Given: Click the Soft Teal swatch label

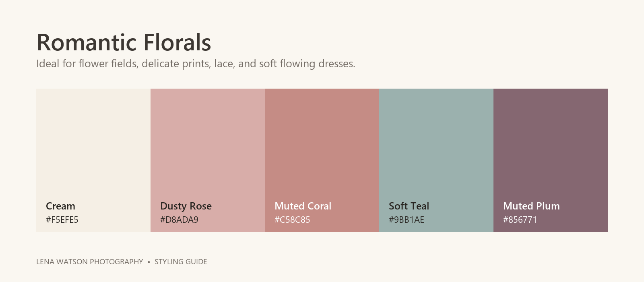Looking at the screenshot, I should click(409, 206).
